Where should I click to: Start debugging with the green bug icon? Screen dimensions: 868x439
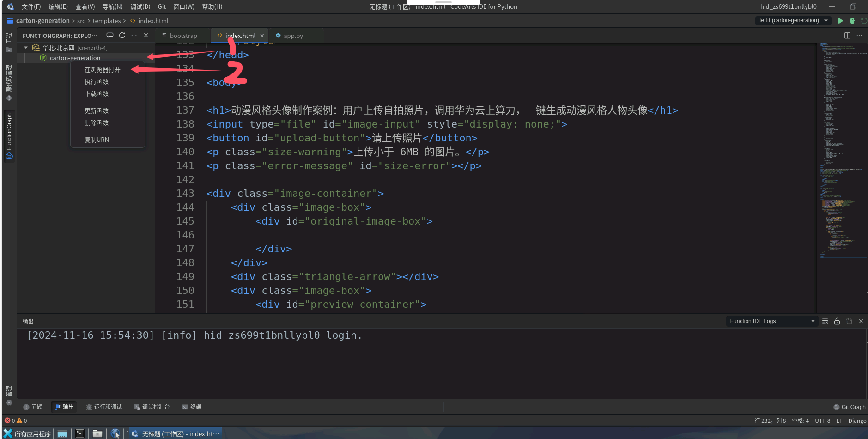tap(852, 21)
